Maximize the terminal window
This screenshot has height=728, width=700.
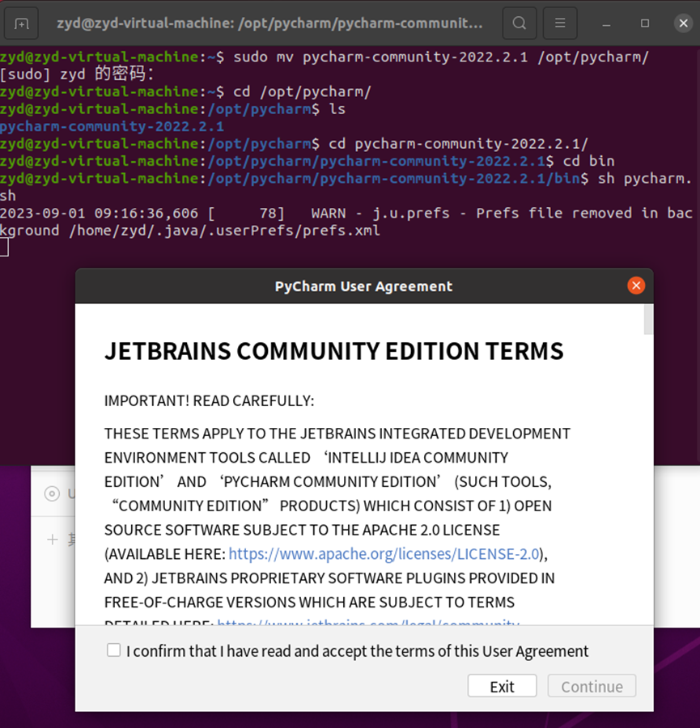[645, 23]
